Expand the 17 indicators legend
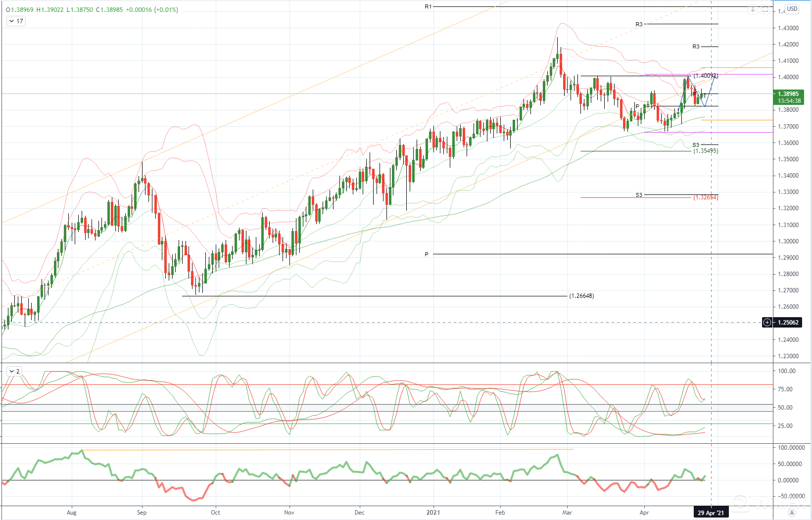 pyautogui.click(x=16, y=21)
